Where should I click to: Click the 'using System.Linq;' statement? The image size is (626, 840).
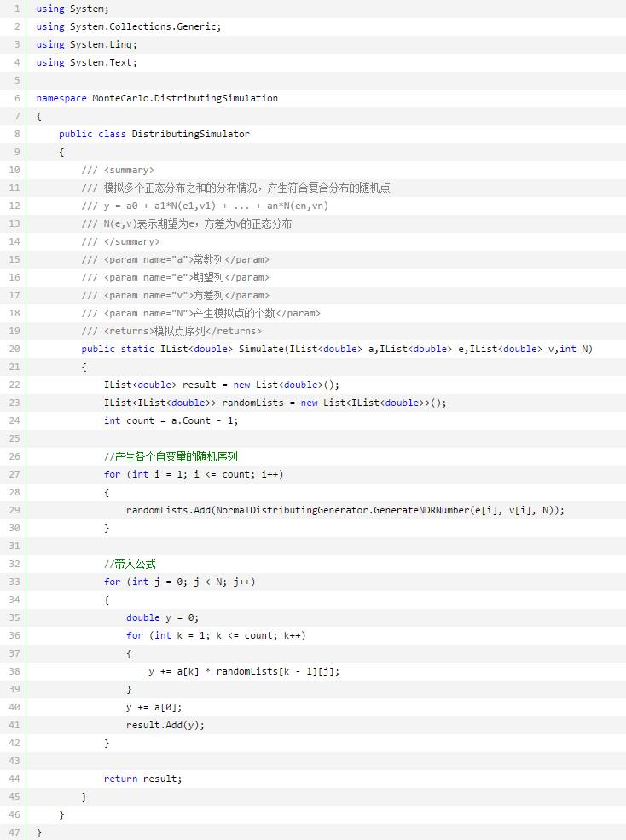86,44
